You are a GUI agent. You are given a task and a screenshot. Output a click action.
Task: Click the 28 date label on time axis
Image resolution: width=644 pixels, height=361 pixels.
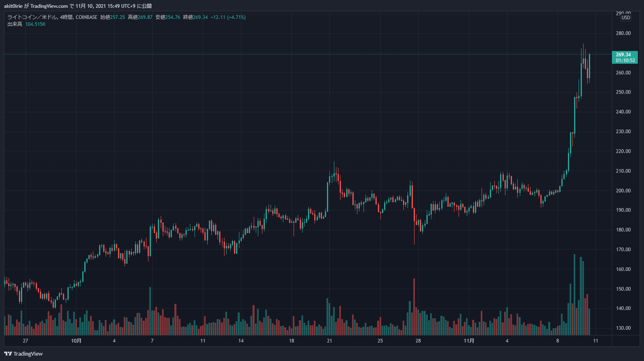418,341
